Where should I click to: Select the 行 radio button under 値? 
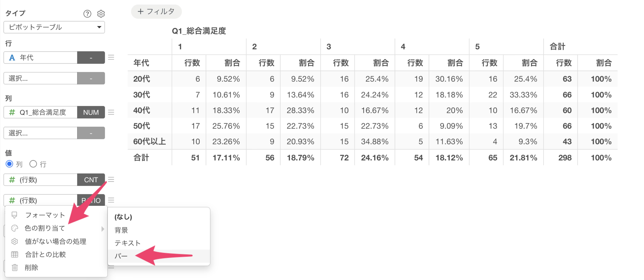coord(33,164)
